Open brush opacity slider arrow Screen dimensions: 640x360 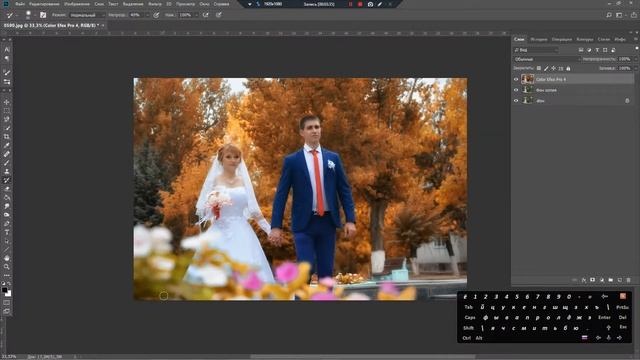[147, 15]
